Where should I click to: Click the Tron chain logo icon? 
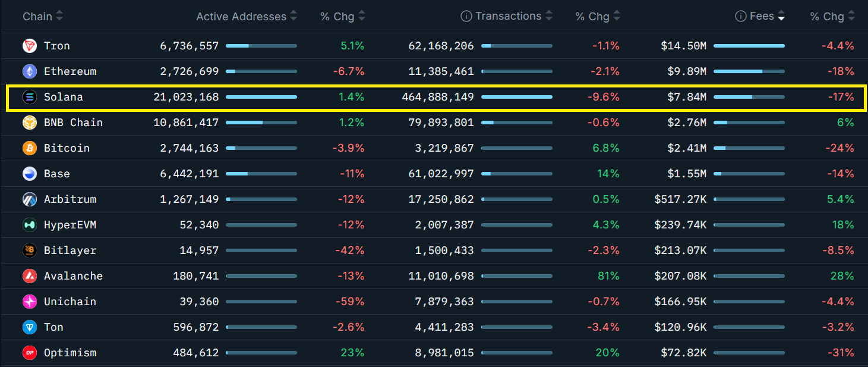click(x=29, y=46)
